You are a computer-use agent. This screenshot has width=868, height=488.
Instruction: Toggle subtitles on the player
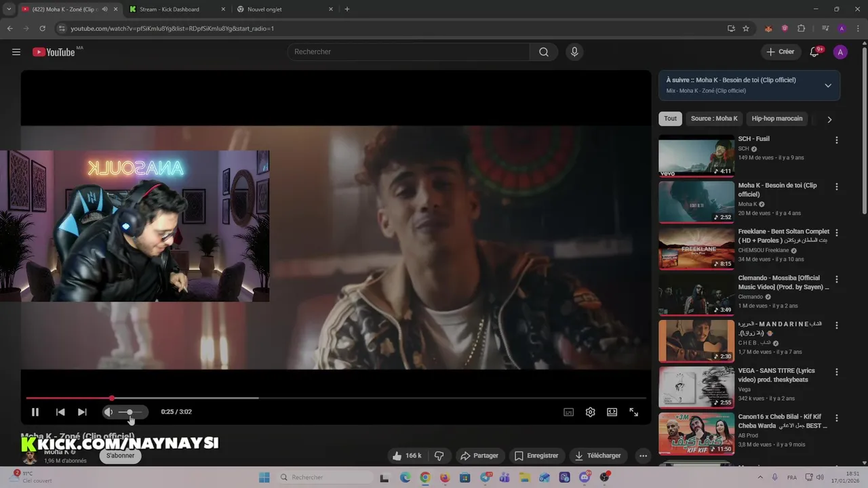pos(568,412)
